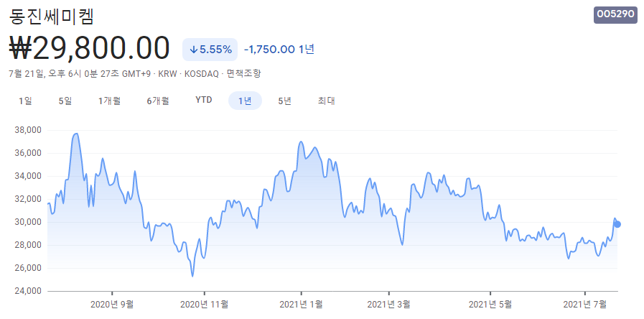The height and width of the screenshot is (319, 644).
Task: Select the 1일 time range tab
Action: (25, 101)
